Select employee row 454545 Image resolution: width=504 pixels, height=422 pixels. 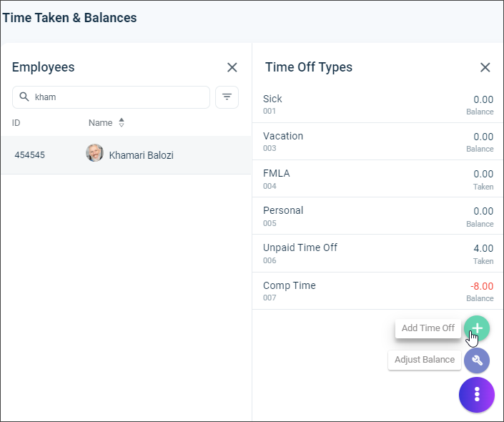[x=126, y=155]
